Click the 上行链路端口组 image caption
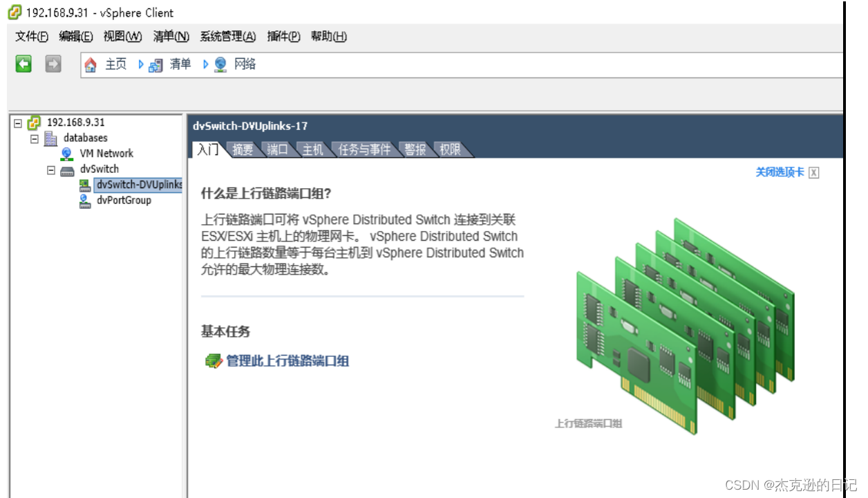868x498 pixels. (x=588, y=423)
